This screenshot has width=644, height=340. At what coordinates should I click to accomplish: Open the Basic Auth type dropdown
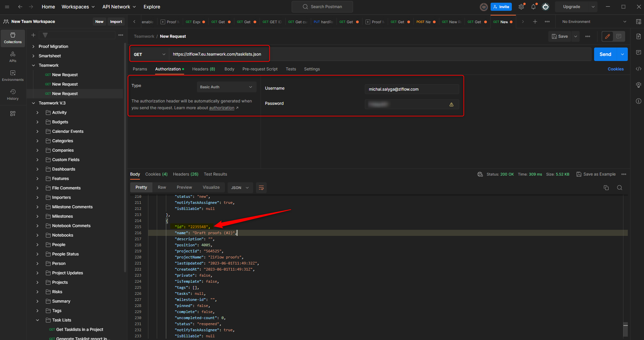pos(226,87)
